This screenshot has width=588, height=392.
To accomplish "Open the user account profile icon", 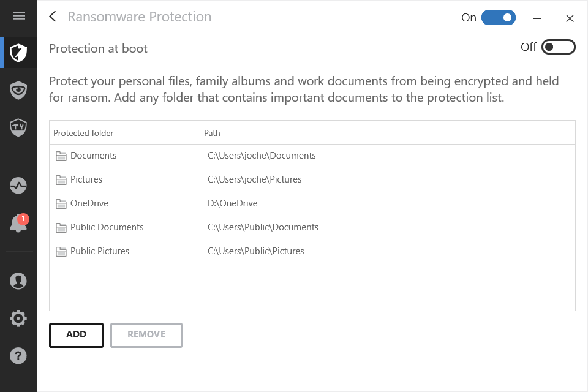I will (x=18, y=281).
